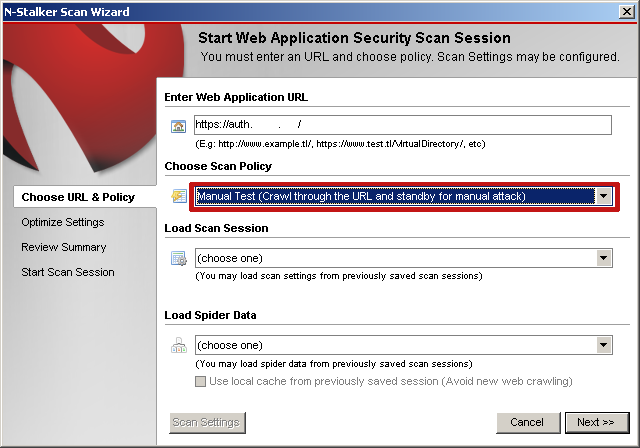Click the load scan settings hint text
The width and height of the screenshot is (640, 448).
point(339,276)
